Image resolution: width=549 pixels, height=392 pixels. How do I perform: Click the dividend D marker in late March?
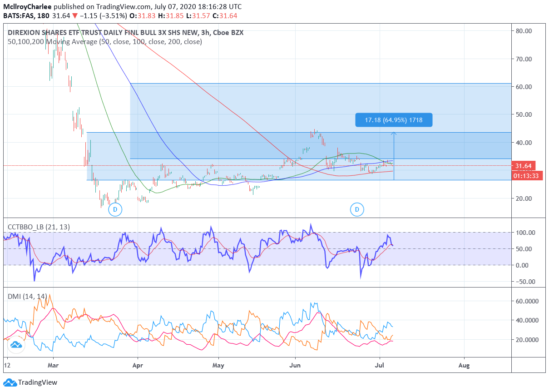pos(115,209)
